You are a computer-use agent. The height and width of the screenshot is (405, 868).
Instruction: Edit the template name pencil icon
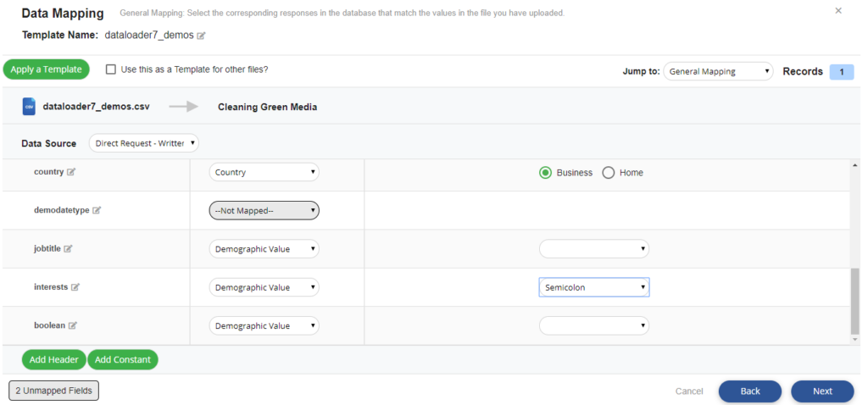(202, 36)
